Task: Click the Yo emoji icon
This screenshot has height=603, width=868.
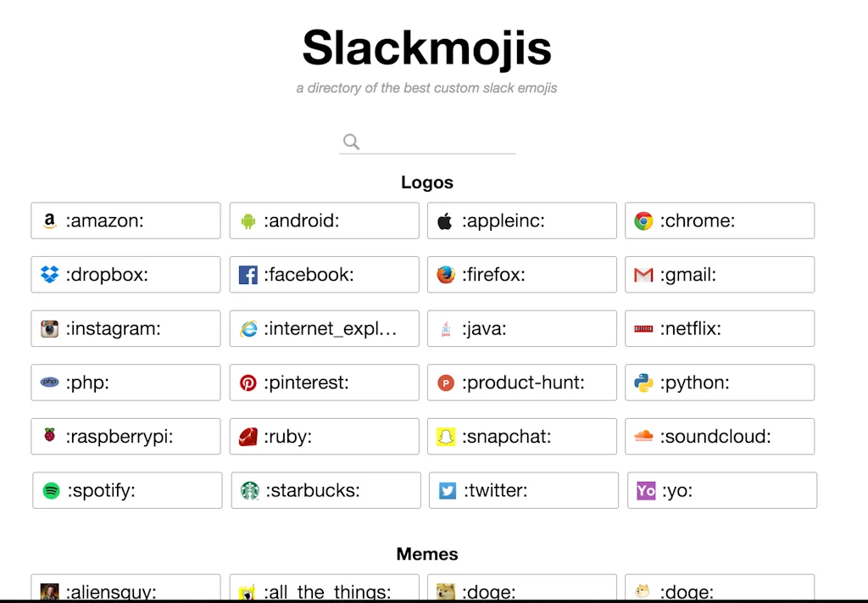Action: 644,490
